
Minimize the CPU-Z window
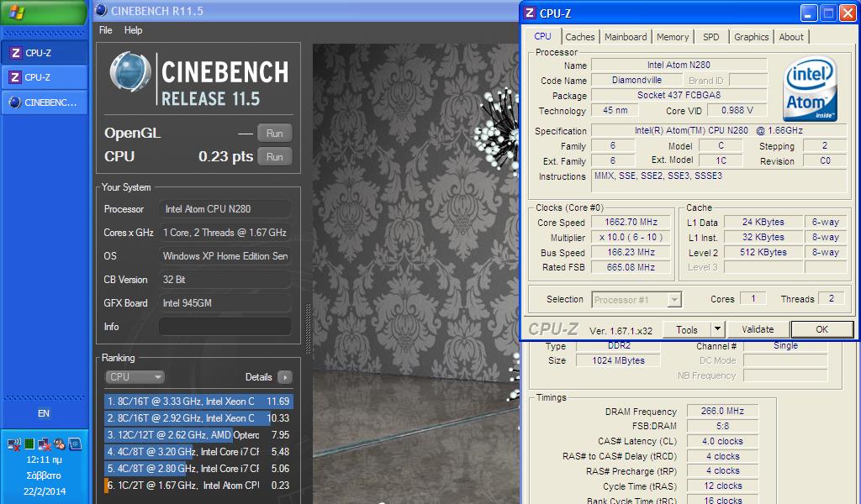[x=808, y=13]
